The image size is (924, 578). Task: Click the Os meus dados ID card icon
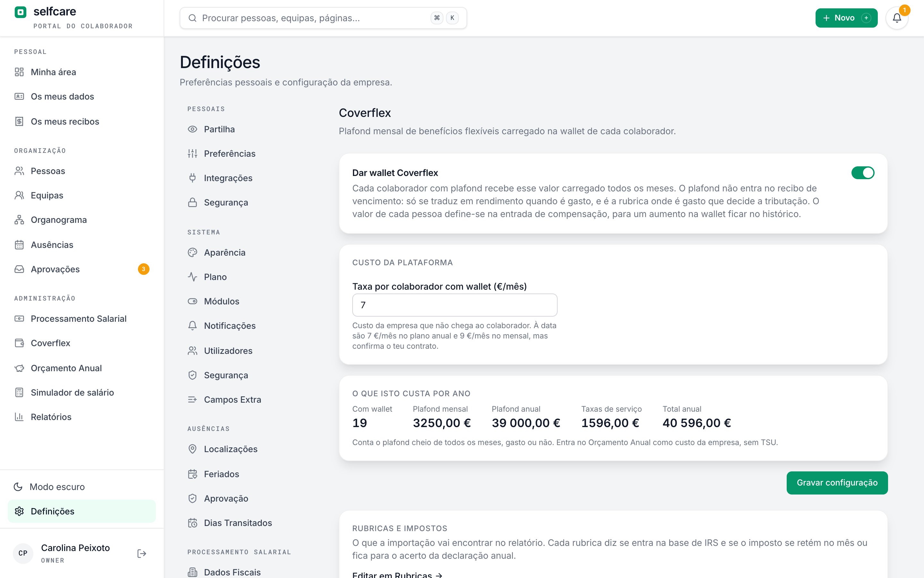(19, 96)
